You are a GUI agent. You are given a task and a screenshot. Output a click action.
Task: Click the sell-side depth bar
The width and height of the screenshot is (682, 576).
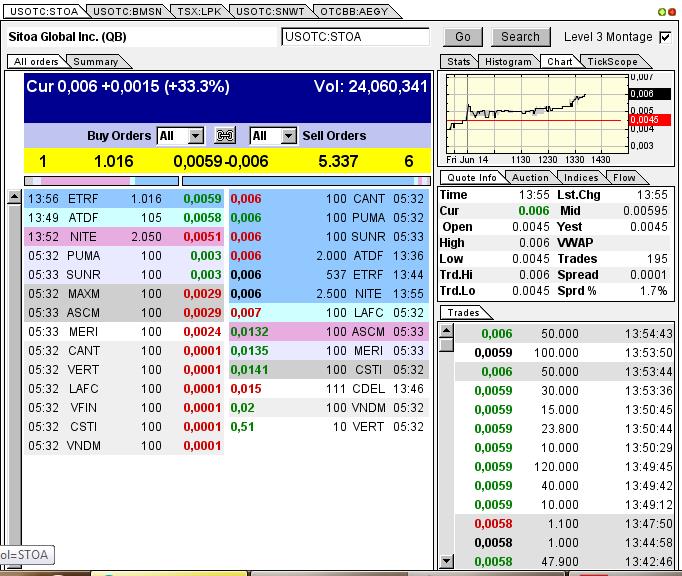(306, 181)
